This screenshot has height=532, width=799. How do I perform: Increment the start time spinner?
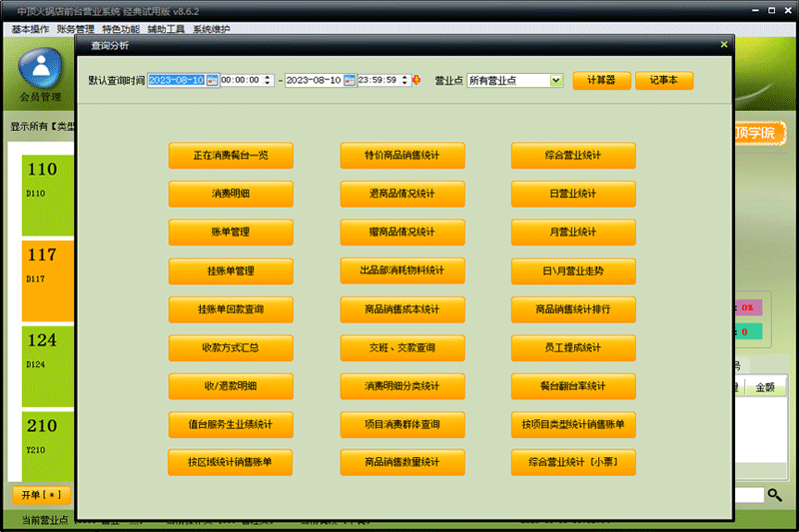click(x=268, y=78)
